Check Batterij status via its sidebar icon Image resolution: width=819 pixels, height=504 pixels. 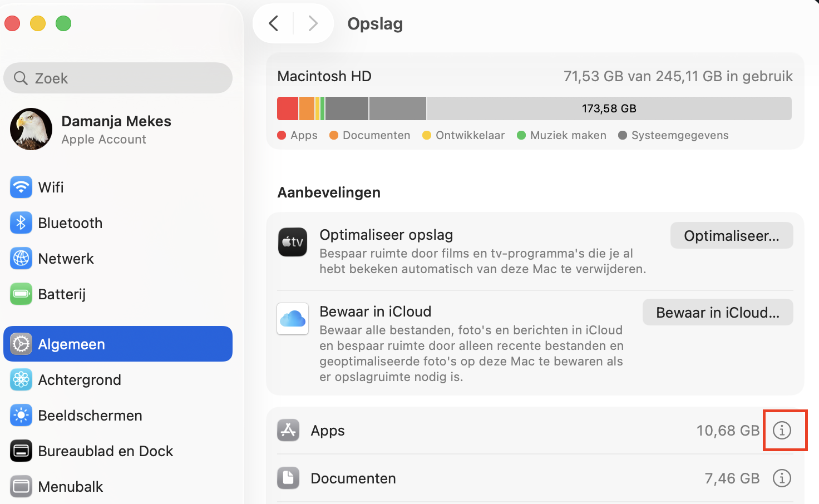point(21,294)
